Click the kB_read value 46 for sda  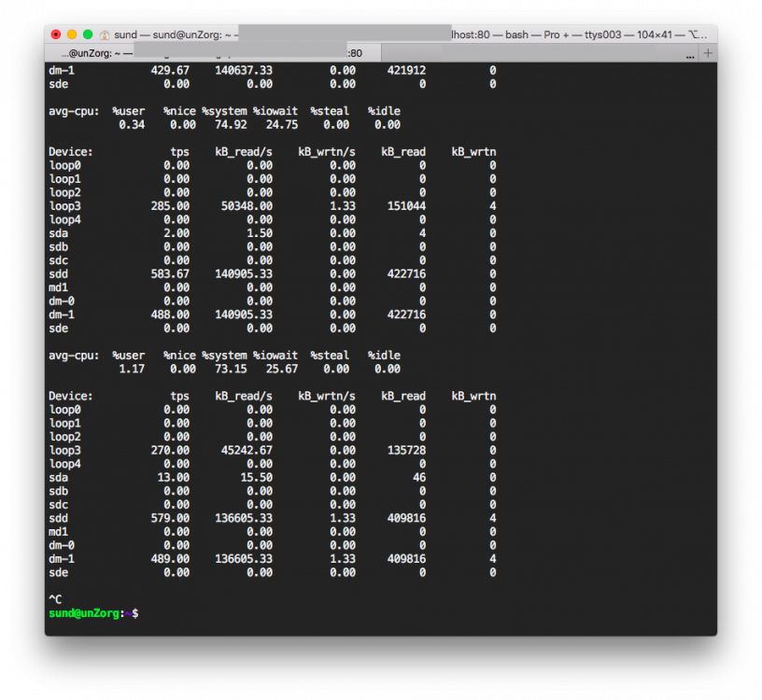(x=419, y=478)
